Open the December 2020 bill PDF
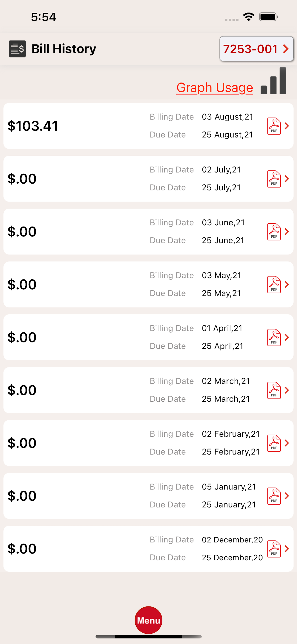 (274, 549)
